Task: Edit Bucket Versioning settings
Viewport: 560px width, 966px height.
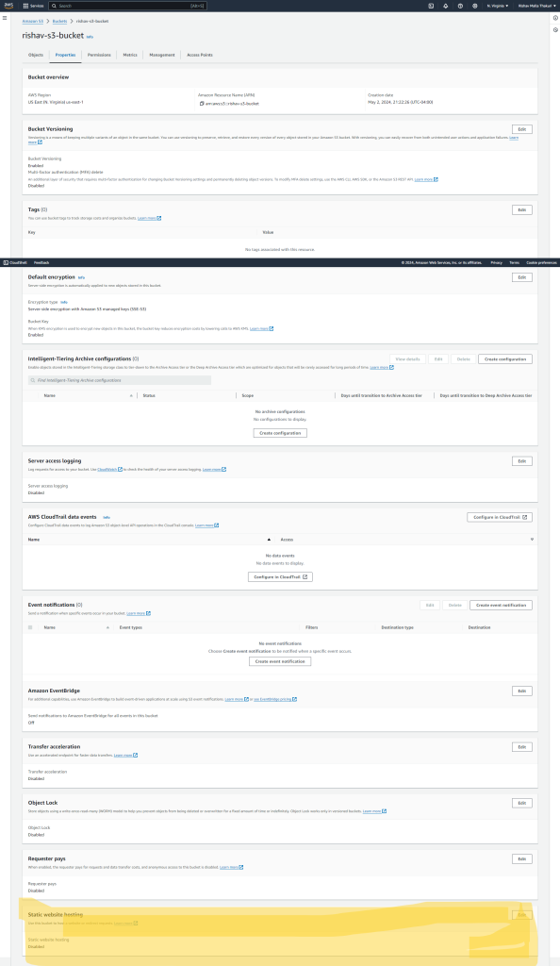Action: pos(522,129)
